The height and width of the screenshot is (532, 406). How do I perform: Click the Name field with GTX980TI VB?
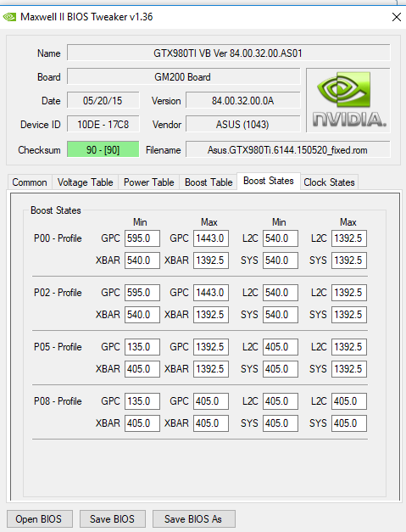(x=228, y=53)
